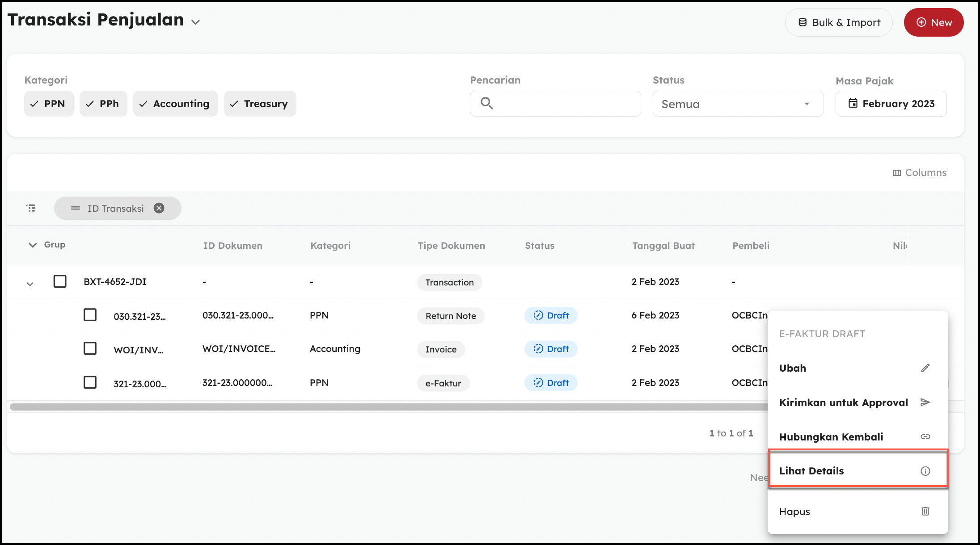Image resolution: width=980 pixels, height=545 pixels.
Task: Click the Pembeli column header
Action: coord(751,245)
